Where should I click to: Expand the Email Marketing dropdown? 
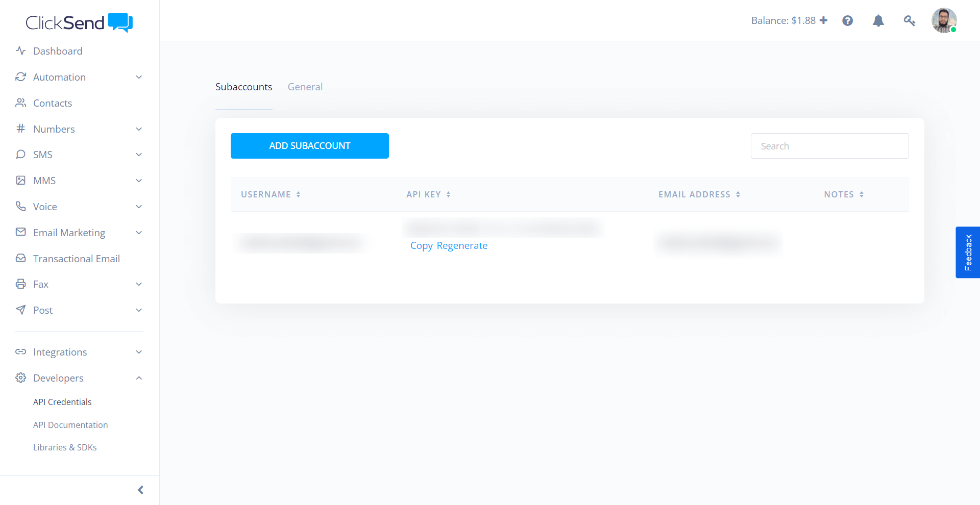[x=139, y=233]
